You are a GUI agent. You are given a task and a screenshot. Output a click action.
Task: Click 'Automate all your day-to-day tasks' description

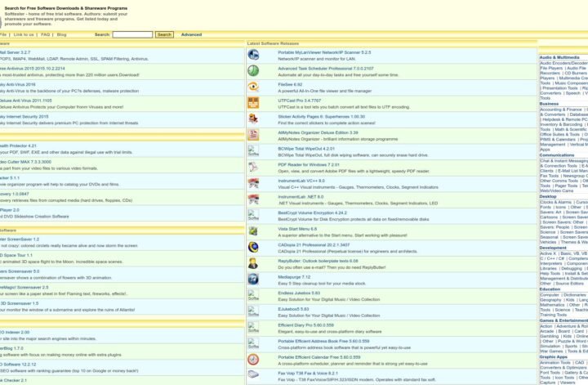coord(338,75)
